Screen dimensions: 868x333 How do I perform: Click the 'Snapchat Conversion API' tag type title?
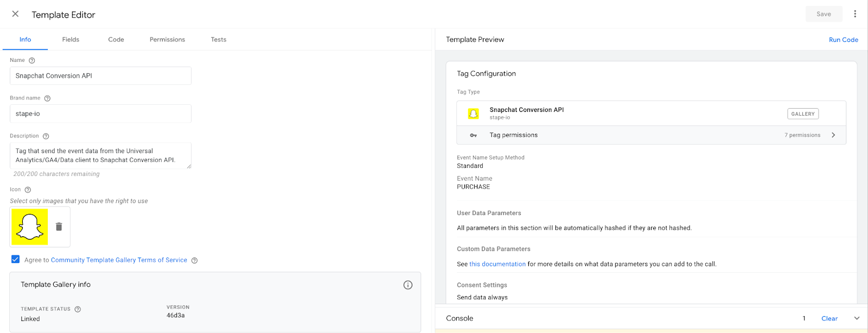coord(527,110)
